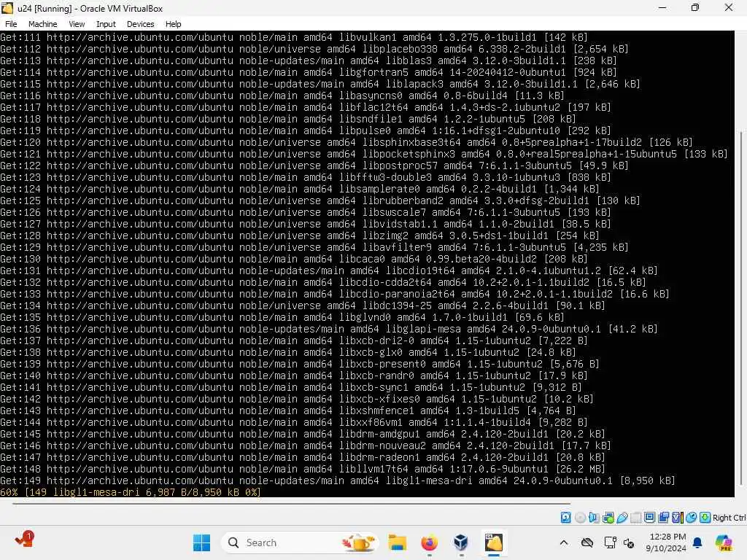Open Copilot preview from the taskbar

(x=724, y=542)
